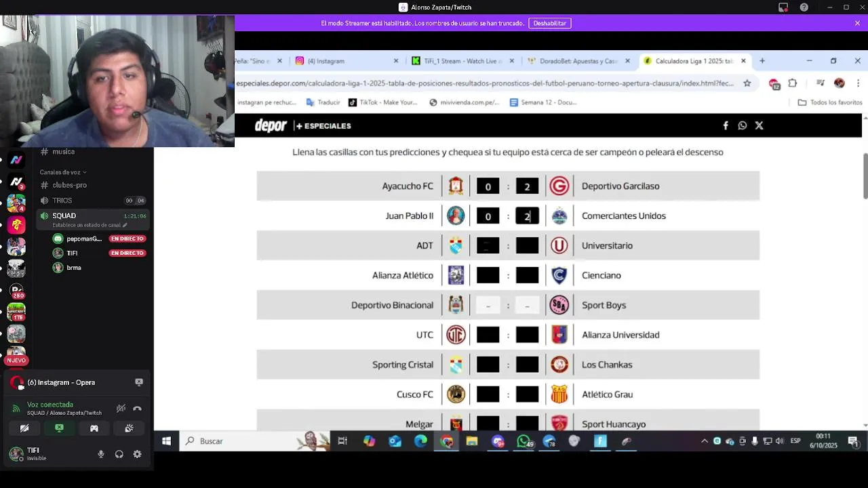The height and width of the screenshot is (488, 868).
Task: Dismiss the streamer mode purple banner
Action: 857,23
